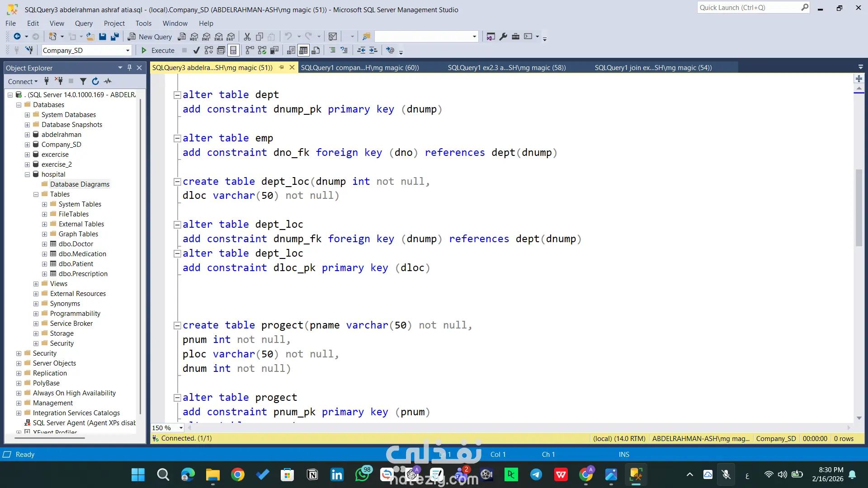Click New Query button
Viewport: 868px width, 488px height.
pos(150,37)
